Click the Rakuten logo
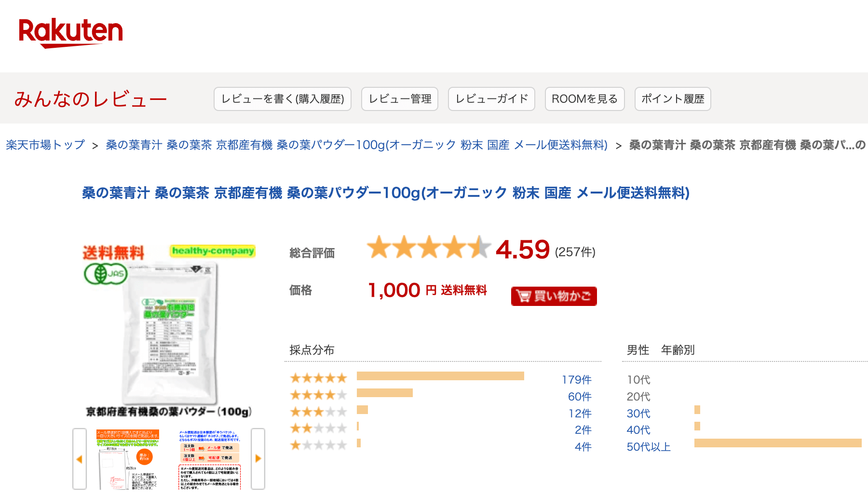Viewport: 868px width, 498px height. click(x=70, y=33)
